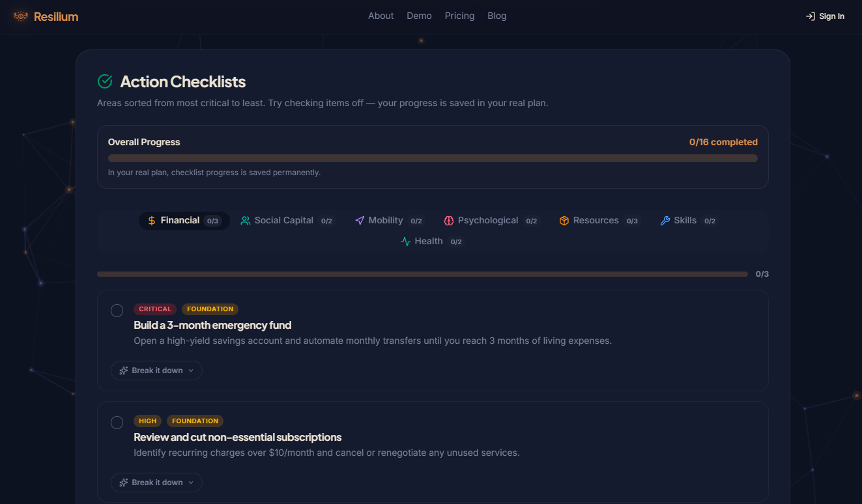Click the 'Open a high-yield savings account' description
Screen dimensions: 862x504
(373, 341)
